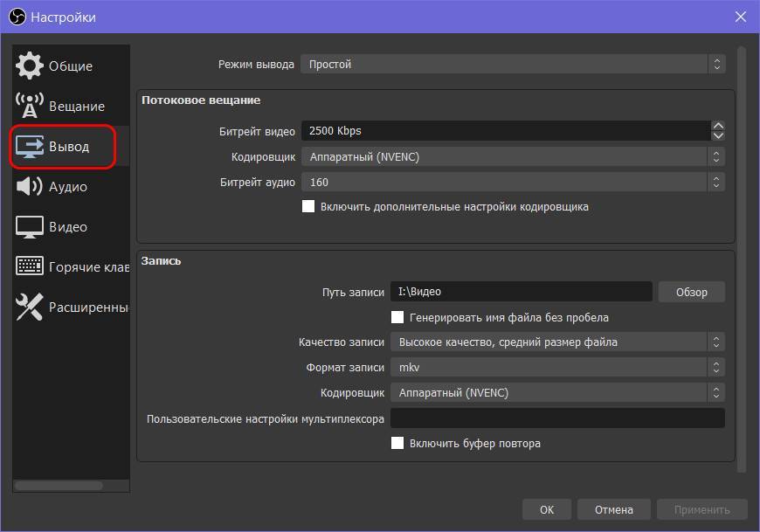Click the Путь записи path field

pyautogui.click(x=521, y=292)
